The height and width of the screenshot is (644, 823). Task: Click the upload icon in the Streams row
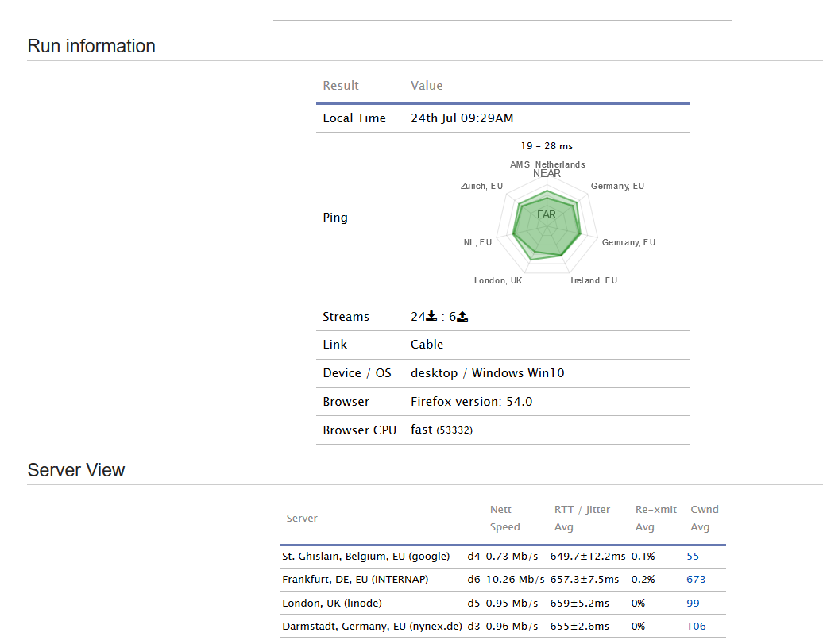tap(462, 317)
